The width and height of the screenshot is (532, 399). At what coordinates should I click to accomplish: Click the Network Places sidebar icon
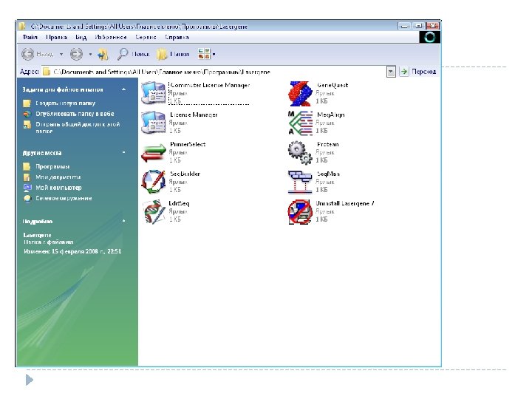tap(27, 199)
